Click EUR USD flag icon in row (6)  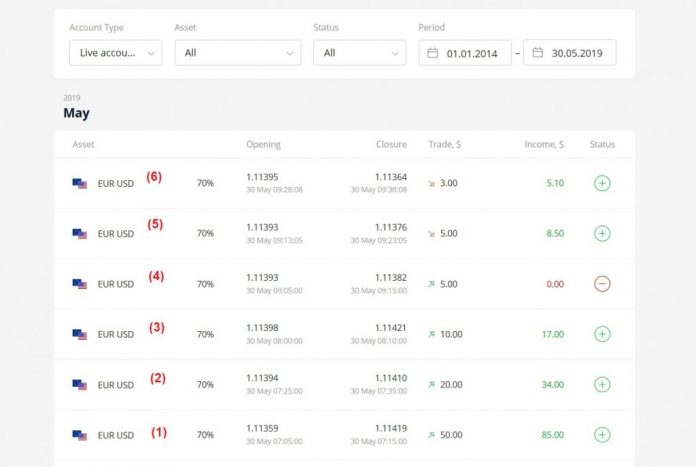(80, 184)
